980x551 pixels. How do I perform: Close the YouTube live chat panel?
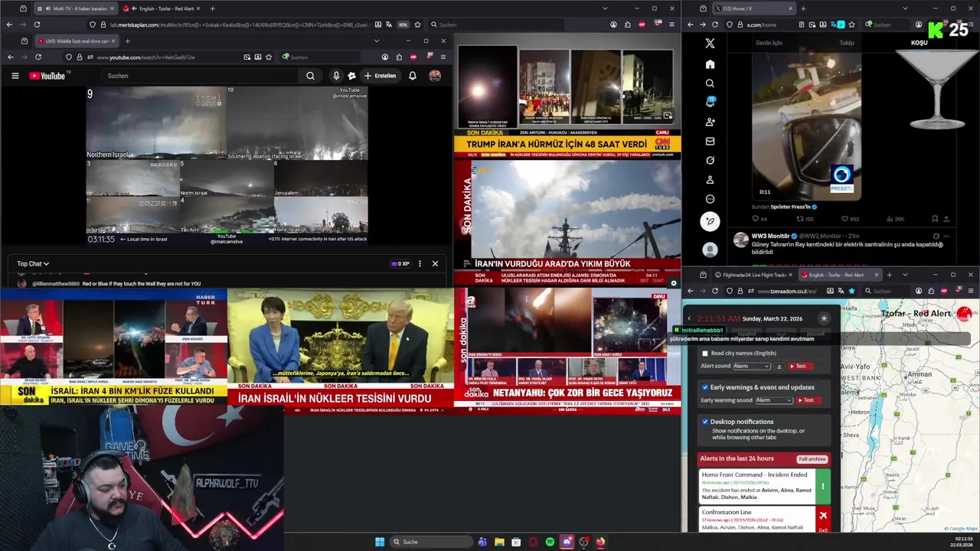(x=435, y=264)
